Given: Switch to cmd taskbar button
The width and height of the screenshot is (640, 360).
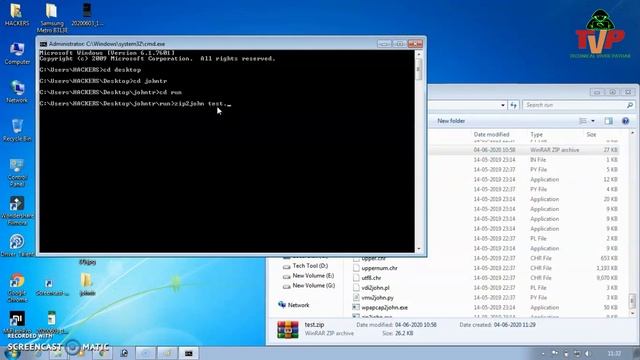Looking at the screenshot, I should 189,353.
